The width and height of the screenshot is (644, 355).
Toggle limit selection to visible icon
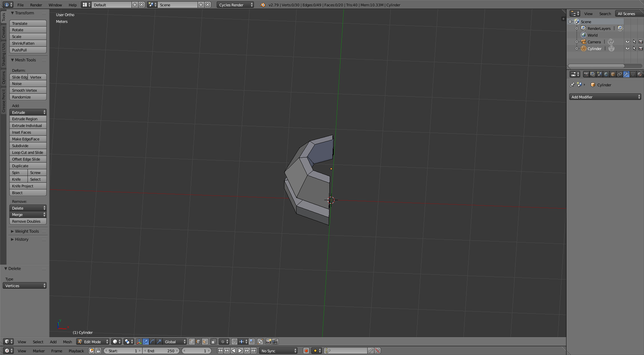pos(214,342)
